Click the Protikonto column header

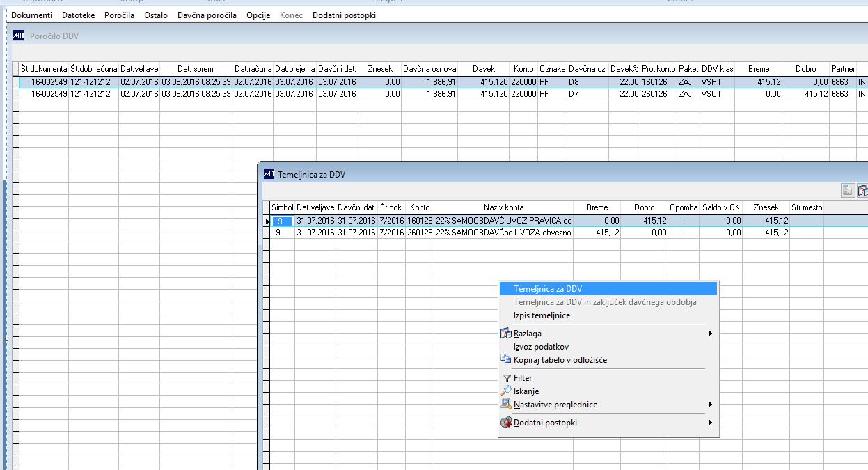coord(658,69)
